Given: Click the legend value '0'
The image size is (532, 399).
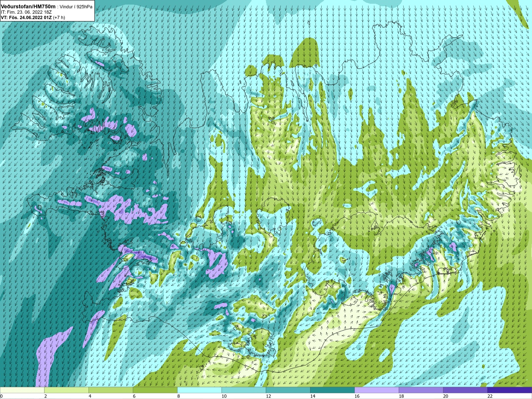Looking at the screenshot, I should 1,396.
